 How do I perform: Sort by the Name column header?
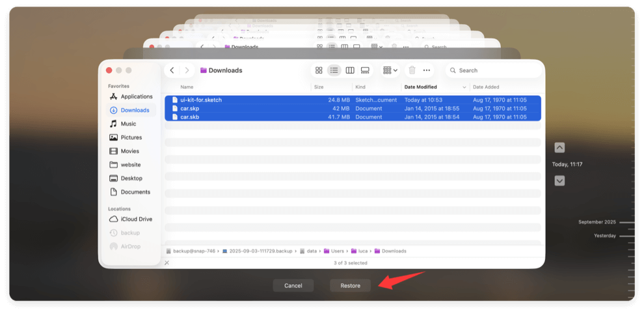coord(187,87)
